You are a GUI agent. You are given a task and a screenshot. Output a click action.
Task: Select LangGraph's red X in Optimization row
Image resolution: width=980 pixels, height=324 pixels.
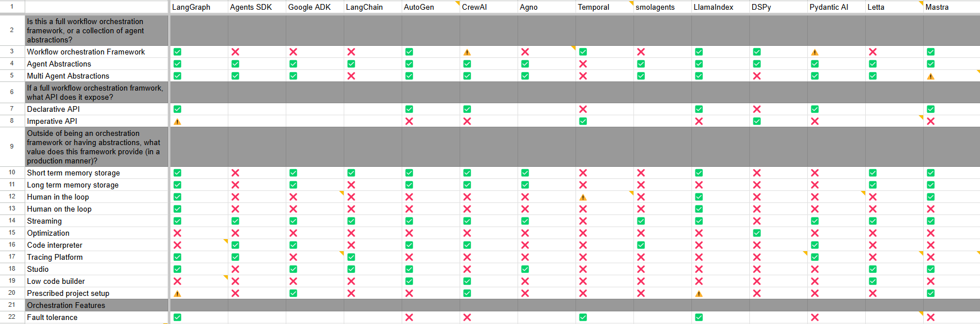click(x=177, y=233)
